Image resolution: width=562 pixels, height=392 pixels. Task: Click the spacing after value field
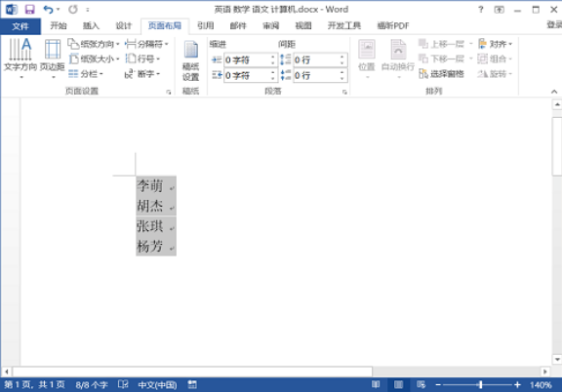pyautogui.click(x=316, y=75)
